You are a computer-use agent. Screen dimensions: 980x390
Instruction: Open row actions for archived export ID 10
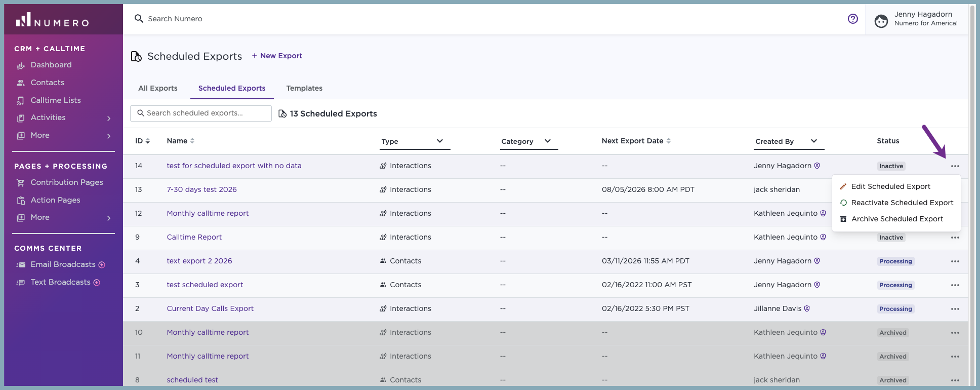coord(955,333)
